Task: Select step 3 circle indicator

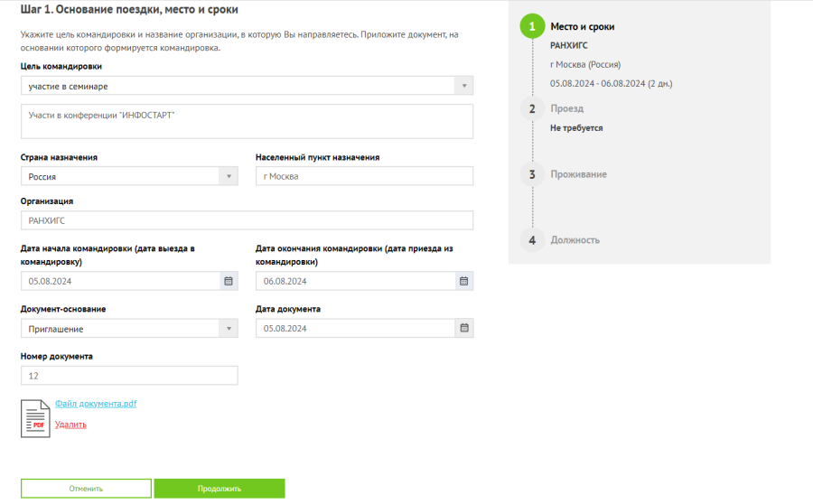Action: [x=532, y=174]
